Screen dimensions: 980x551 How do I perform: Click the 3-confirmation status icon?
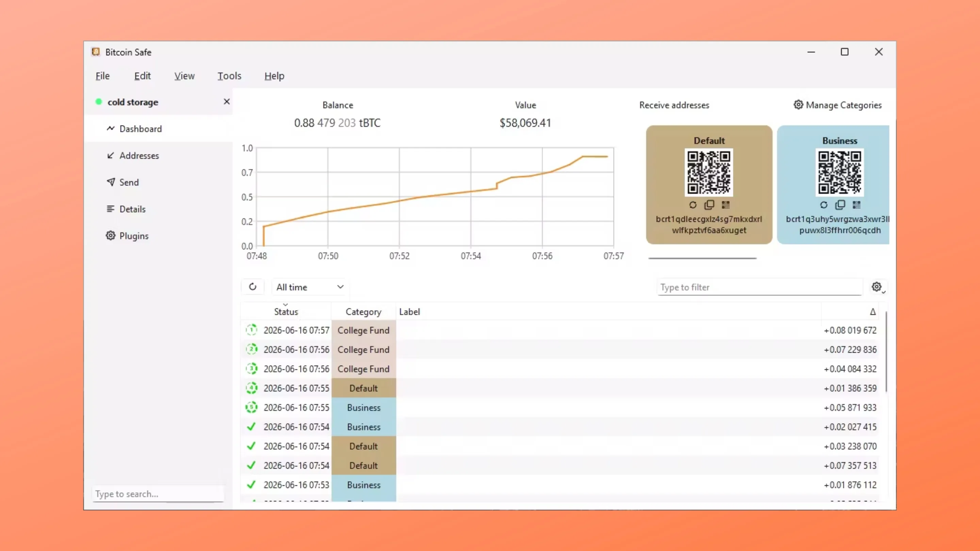(251, 368)
